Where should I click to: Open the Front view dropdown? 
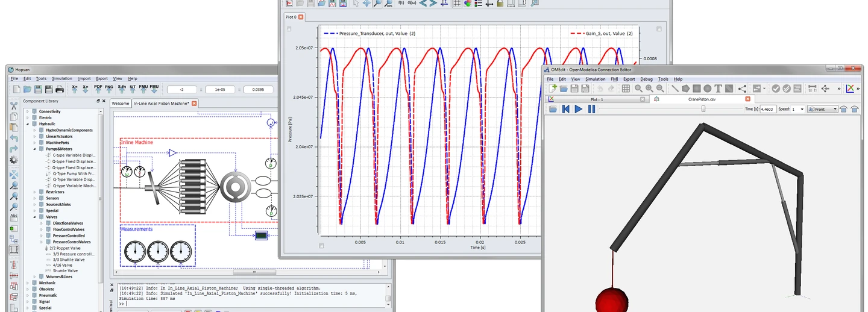[x=823, y=109]
